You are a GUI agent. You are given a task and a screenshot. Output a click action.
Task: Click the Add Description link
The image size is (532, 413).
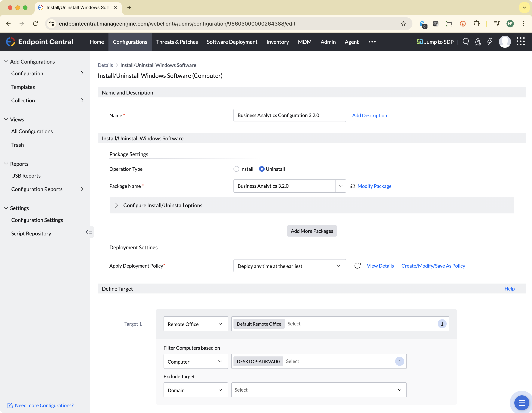pos(369,115)
